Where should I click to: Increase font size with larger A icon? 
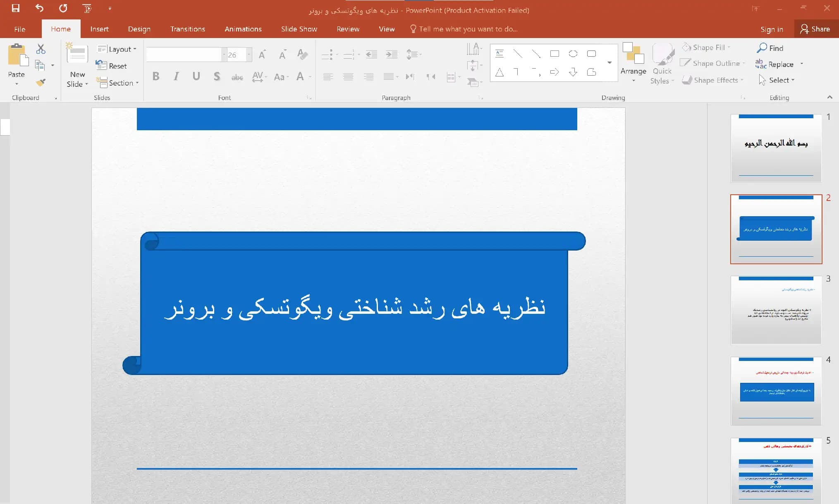click(262, 54)
